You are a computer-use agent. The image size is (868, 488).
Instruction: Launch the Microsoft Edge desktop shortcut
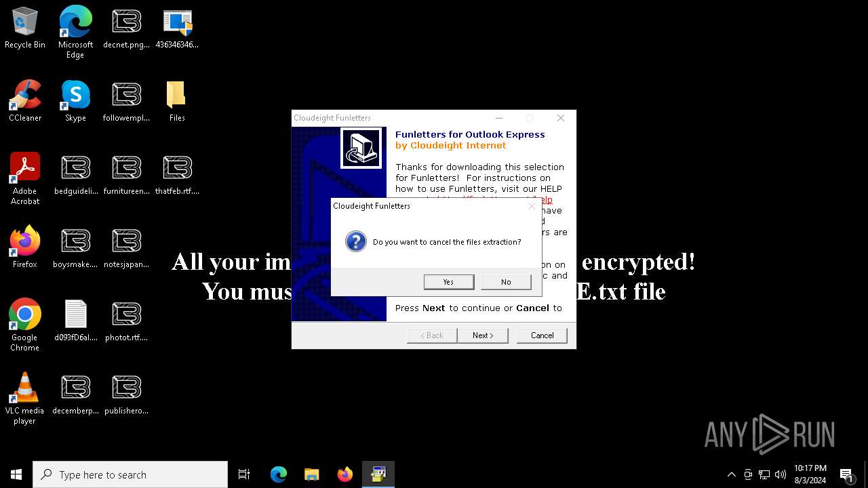(75, 33)
